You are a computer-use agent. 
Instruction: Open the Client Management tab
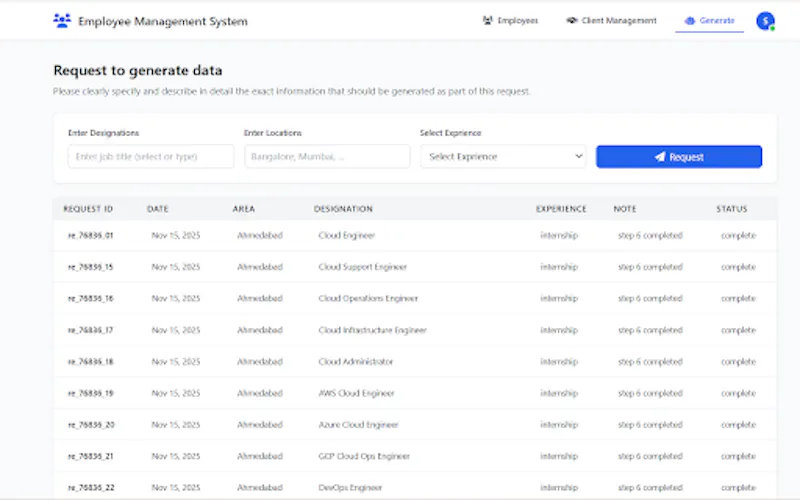point(611,20)
